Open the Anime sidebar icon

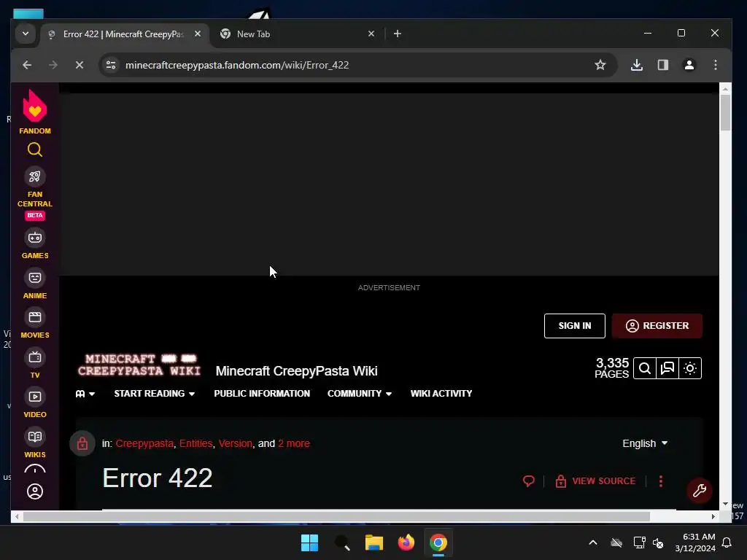tap(35, 278)
